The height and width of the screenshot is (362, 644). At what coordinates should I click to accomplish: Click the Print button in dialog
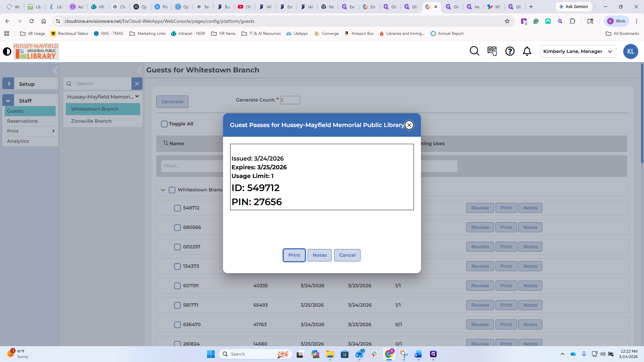(x=294, y=255)
